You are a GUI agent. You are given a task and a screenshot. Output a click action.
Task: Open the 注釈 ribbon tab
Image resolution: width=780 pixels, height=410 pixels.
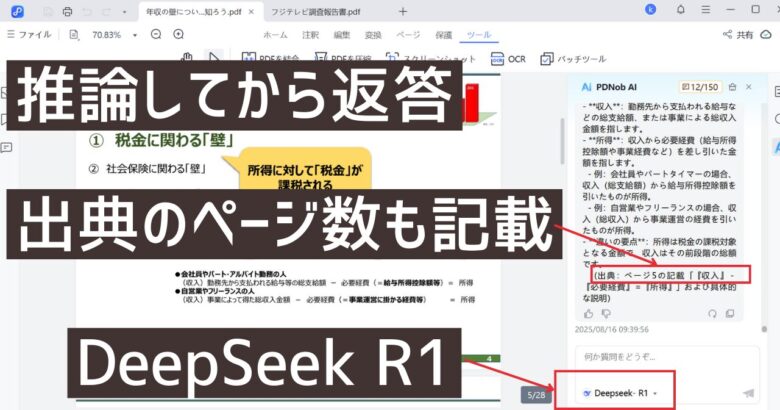point(310,35)
